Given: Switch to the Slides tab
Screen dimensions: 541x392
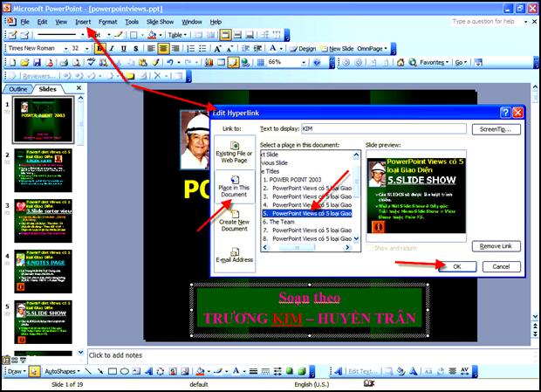Looking at the screenshot, I should [47, 89].
